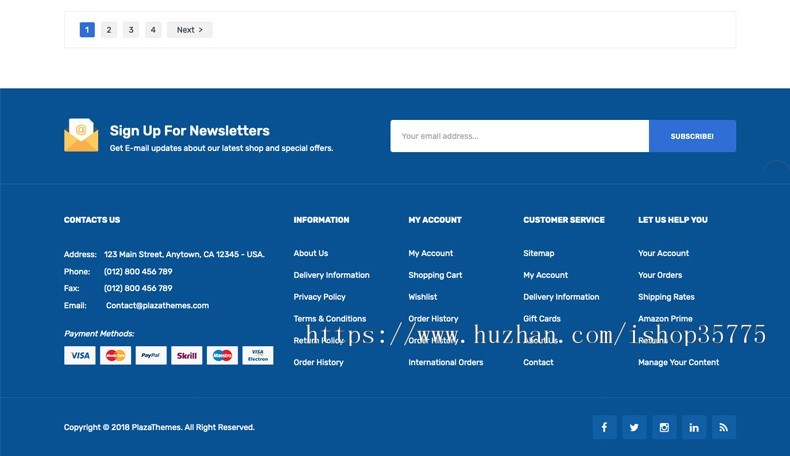Click the Sitemap link
The height and width of the screenshot is (456, 790).
point(538,253)
